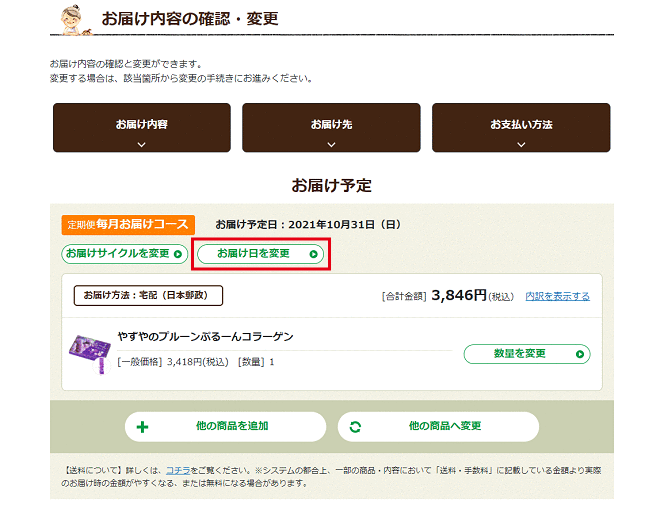
Task: Click arrow icon on お届け日を変更
Action: click(313, 254)
